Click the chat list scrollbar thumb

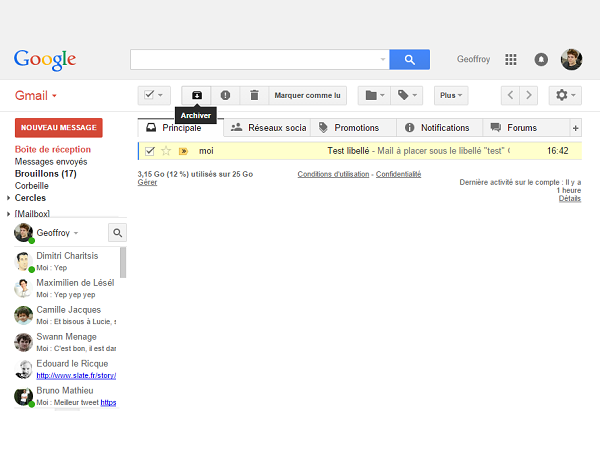pyautogui.click(x=123, y=262)
